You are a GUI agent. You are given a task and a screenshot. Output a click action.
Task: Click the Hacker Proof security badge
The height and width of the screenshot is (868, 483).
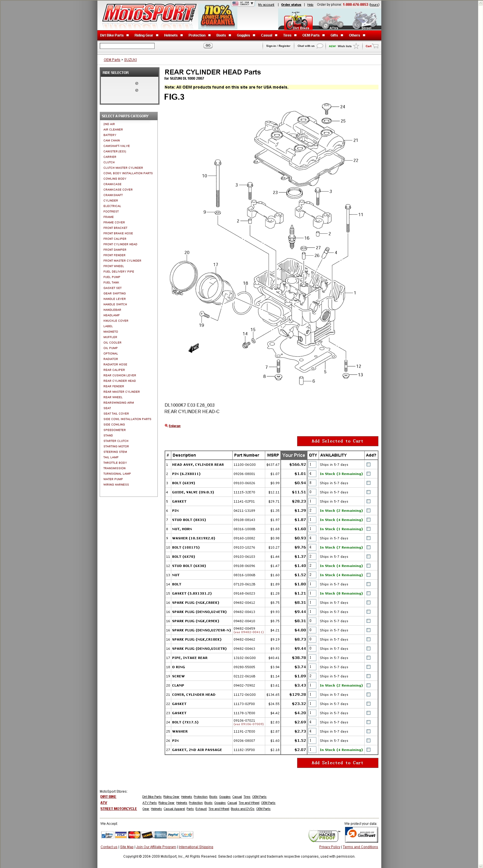324,836
